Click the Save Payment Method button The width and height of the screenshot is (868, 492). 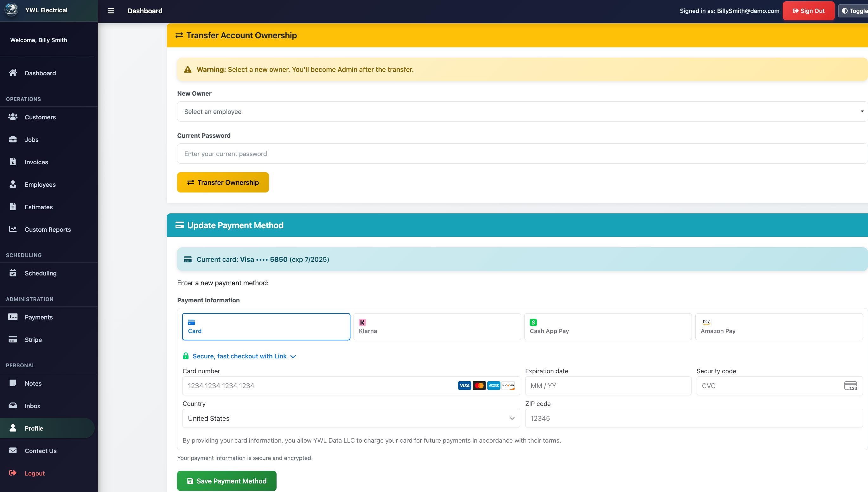pos(227,481)
